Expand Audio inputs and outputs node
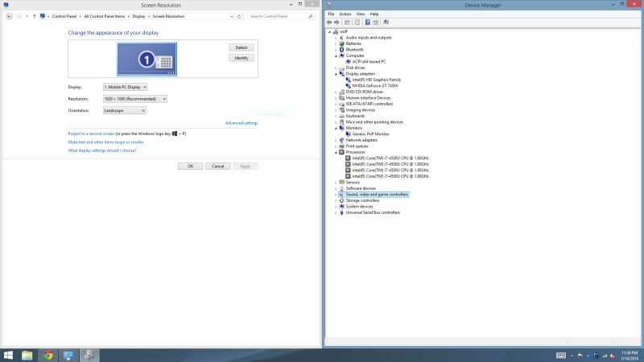The width and height of the screenshot is (644, 362). (x=336, y=38)
